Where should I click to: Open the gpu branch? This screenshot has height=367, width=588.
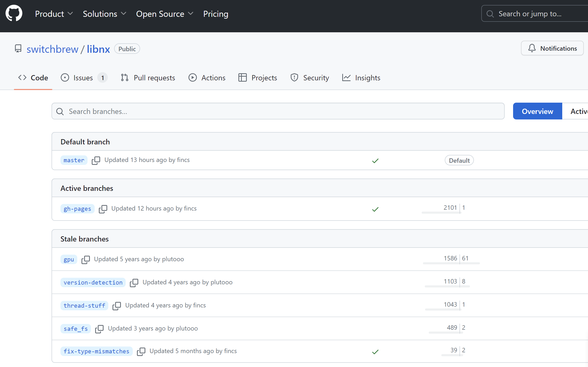[69, 260]
